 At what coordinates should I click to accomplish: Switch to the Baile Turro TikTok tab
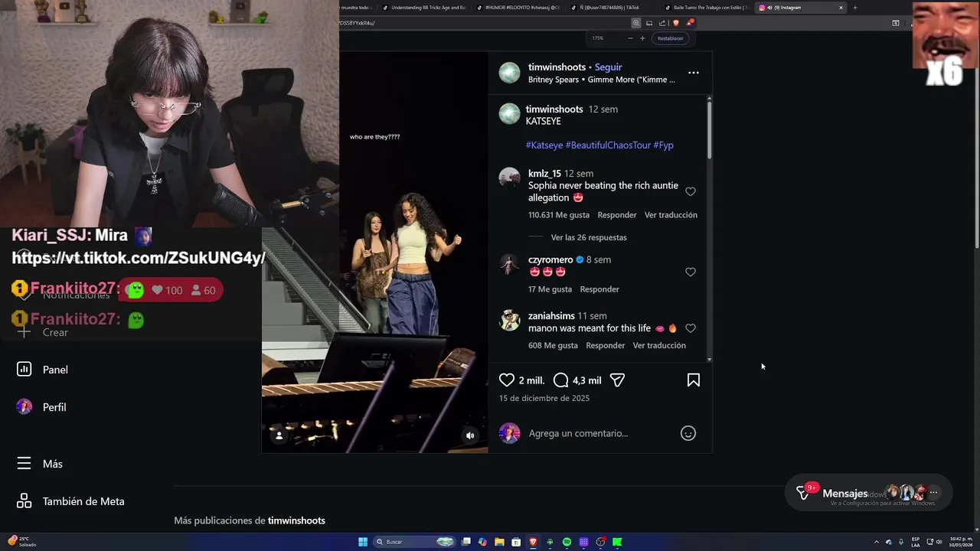tap(707, 8)
